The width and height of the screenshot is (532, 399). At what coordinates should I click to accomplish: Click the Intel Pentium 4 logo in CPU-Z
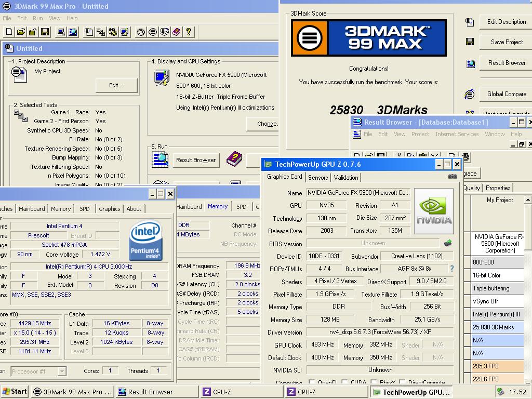tap(145, 241)
